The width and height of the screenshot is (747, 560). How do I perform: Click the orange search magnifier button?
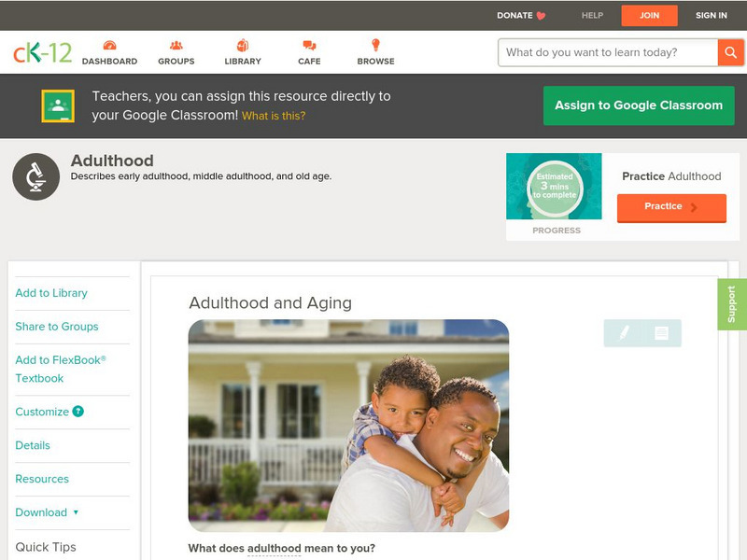(x=730, y=52)
